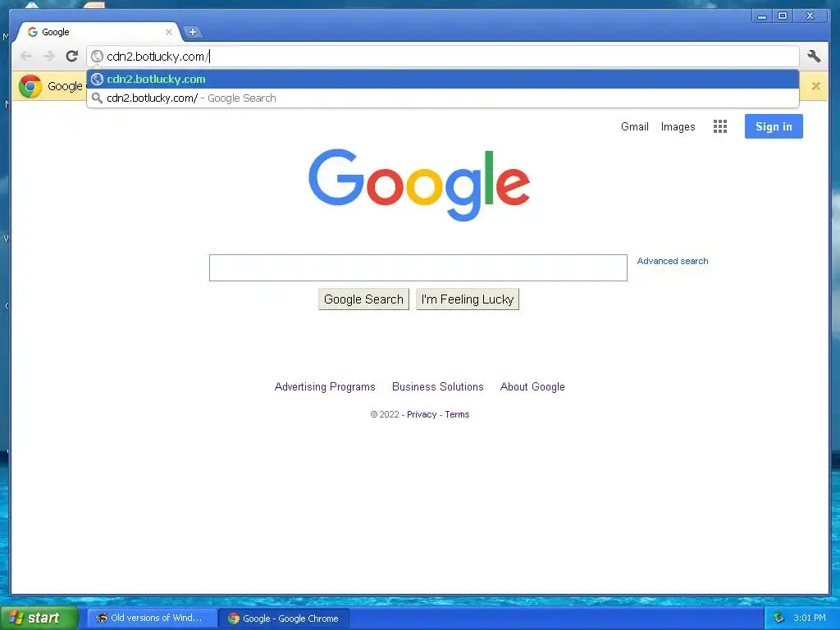Open Gmail link
Viewport: 840px width, 630px height.
634,127
